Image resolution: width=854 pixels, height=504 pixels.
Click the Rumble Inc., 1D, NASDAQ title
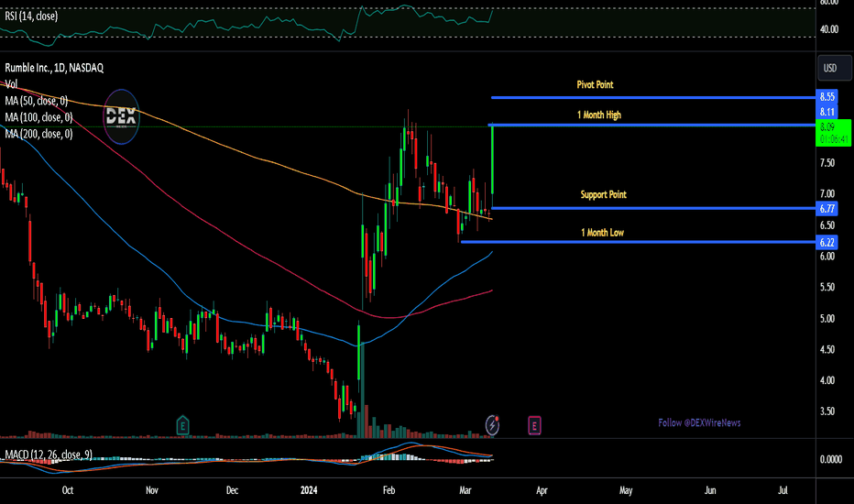(54, 68)
